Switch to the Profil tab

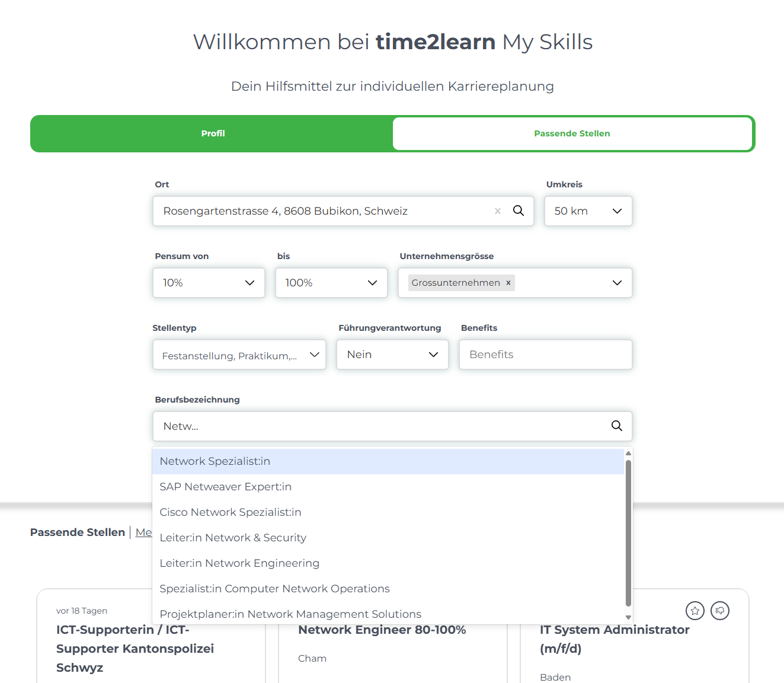click(x=213, y=133)
